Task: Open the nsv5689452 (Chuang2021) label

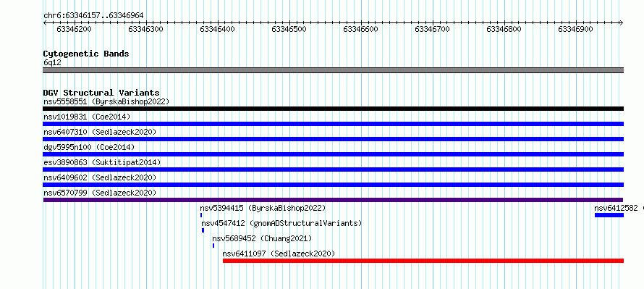Action: (x=262, y=238)
